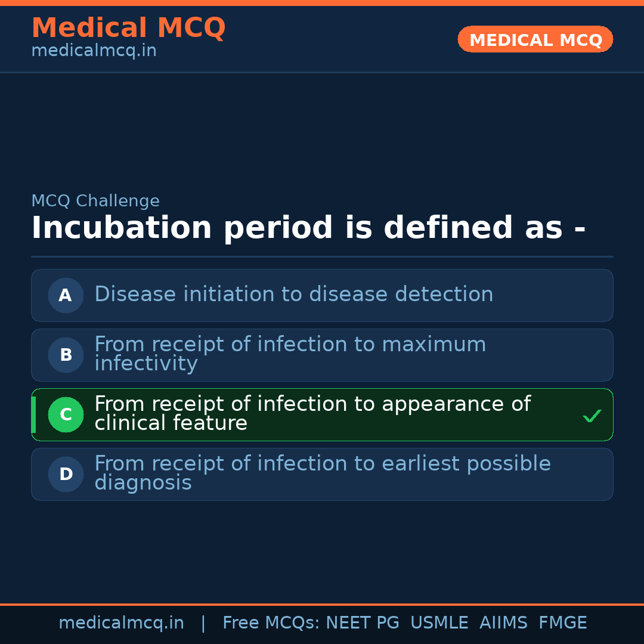644x644 pixels.
Task: Click FMGE in the footer
Action: (x=562, y=623)
